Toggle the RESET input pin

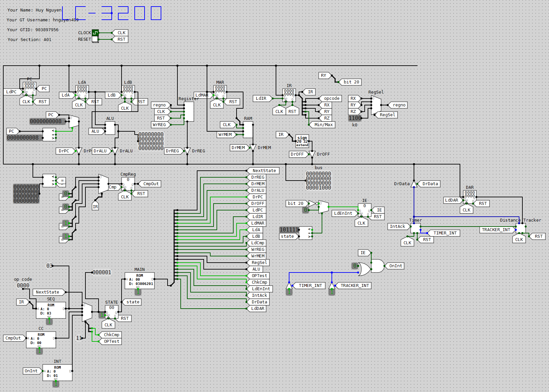click(95, 39)
